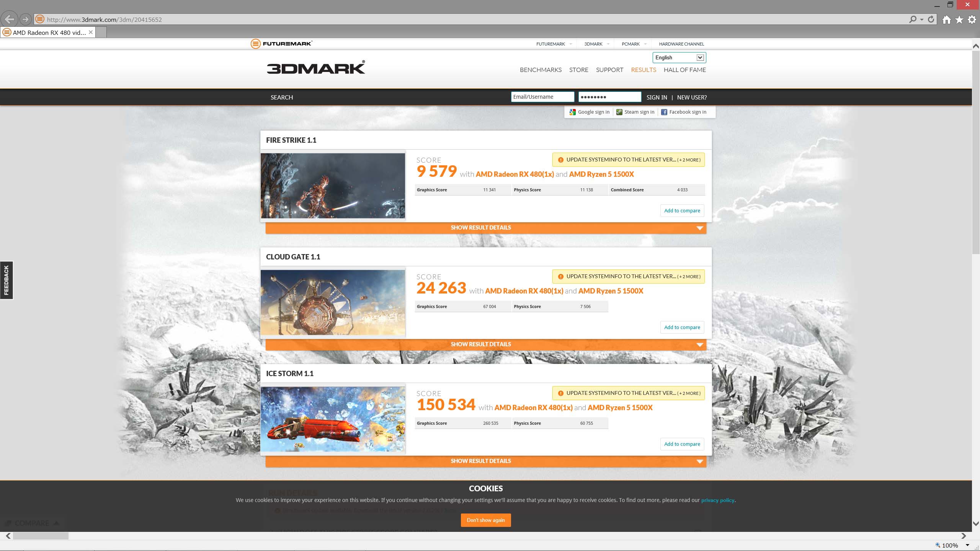
Task: Click scroll down arrow on vertical scrollbar
Action: (976, 523)
